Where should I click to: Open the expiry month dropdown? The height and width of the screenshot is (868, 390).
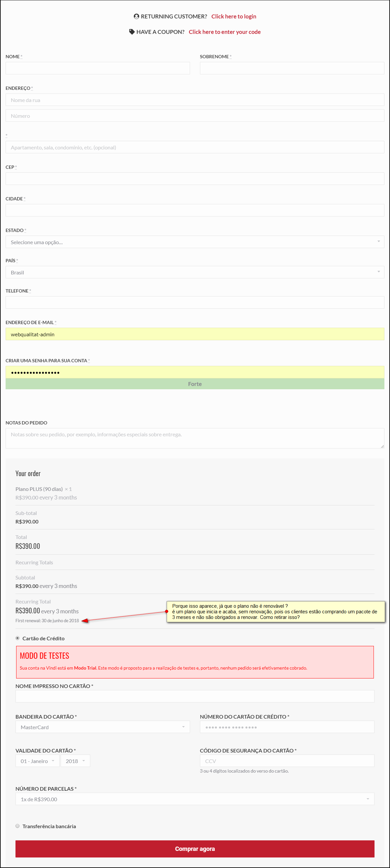tap(38, 761)
